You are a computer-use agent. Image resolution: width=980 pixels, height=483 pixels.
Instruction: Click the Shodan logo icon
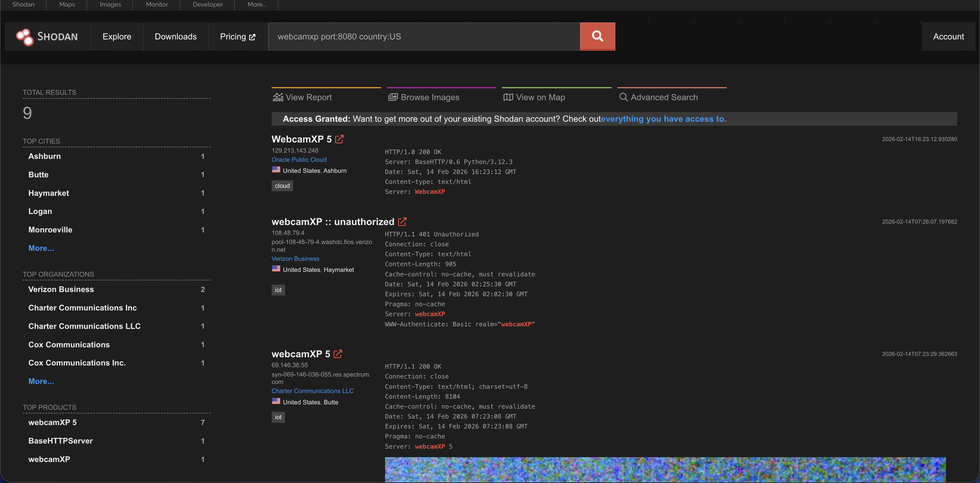[x=25, y=37]
